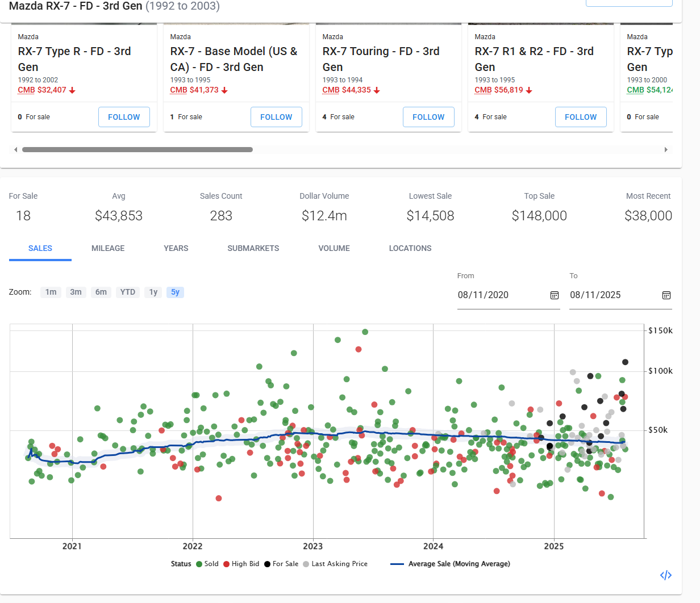Follow the RX-7 Touring FD market
Viewport: 700px width, 603px height.
click(x=428, y=117)
